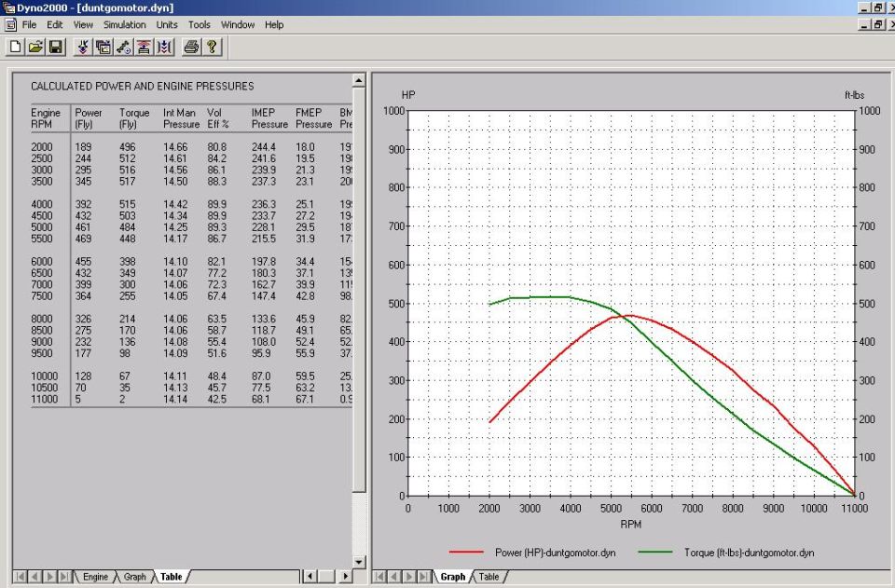Open the File menu

pos(29,24)
